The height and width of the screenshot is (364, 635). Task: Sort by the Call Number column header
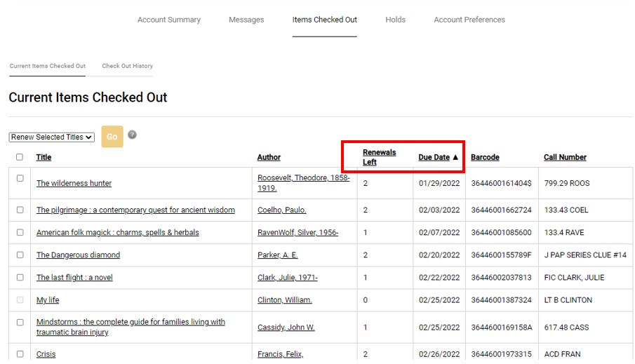565,157
